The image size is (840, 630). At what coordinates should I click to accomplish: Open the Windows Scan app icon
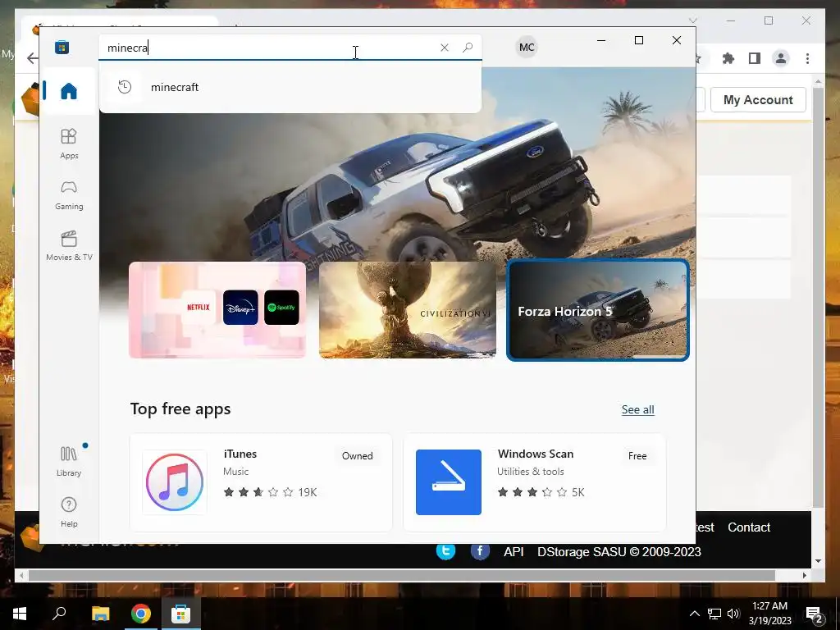point(449,482)
